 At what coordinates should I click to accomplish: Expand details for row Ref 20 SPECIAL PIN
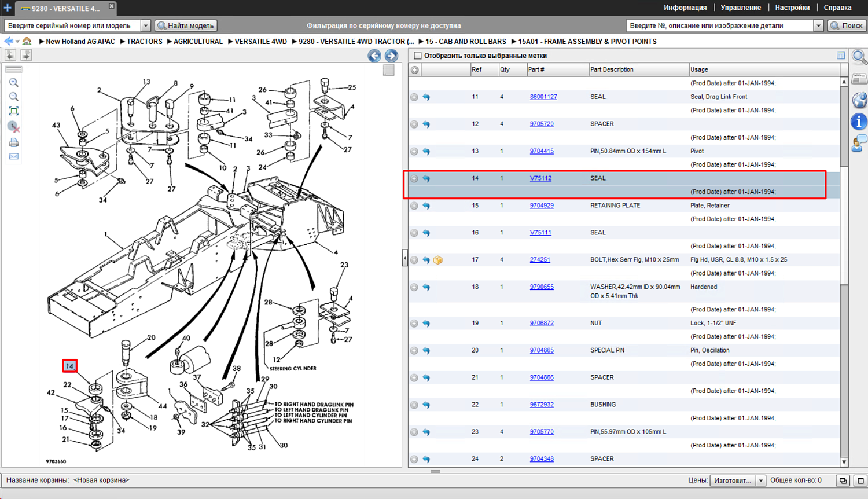tap(414, 351)
